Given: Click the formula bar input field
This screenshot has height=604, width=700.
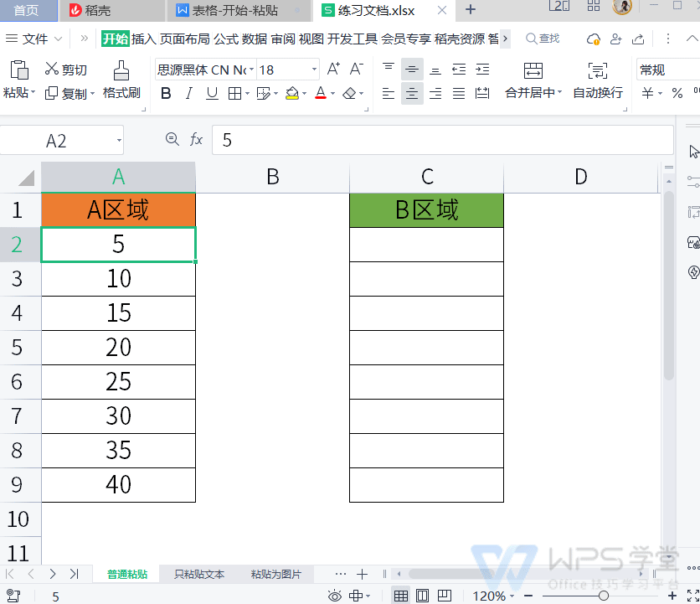Looking at the screenshot, I should [442, 140].
